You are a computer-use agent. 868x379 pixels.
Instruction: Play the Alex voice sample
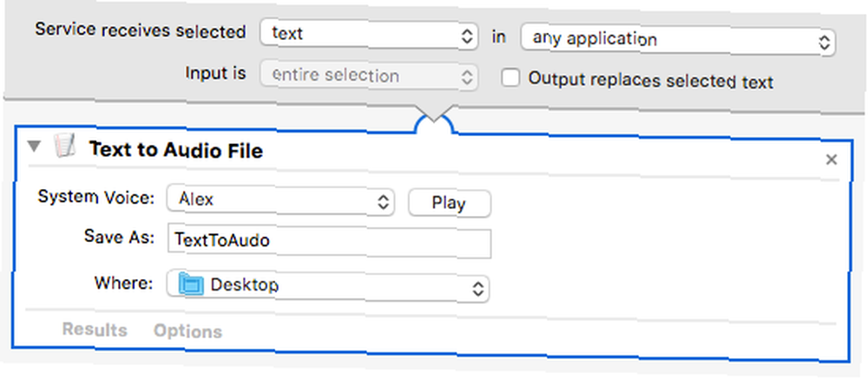pyautogui.click(x=450, y=204)
